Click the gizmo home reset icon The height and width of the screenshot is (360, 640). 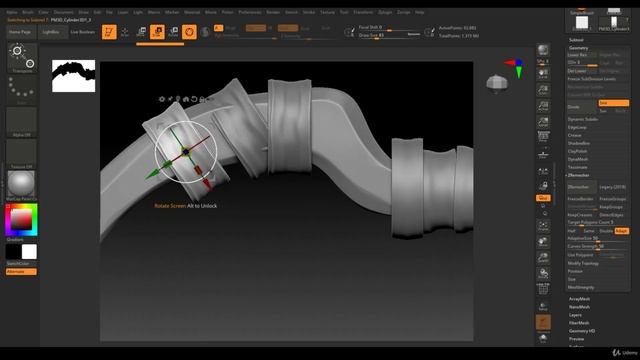(186, 99)
